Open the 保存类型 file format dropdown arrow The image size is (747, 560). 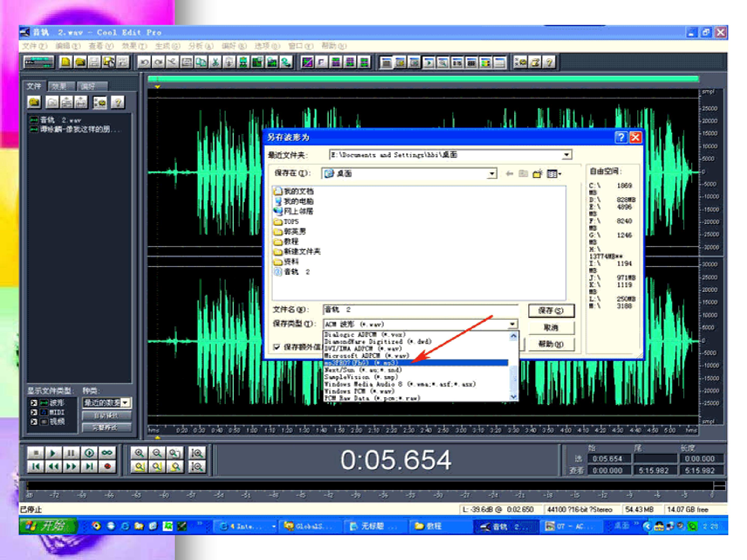tap(512, 324)
